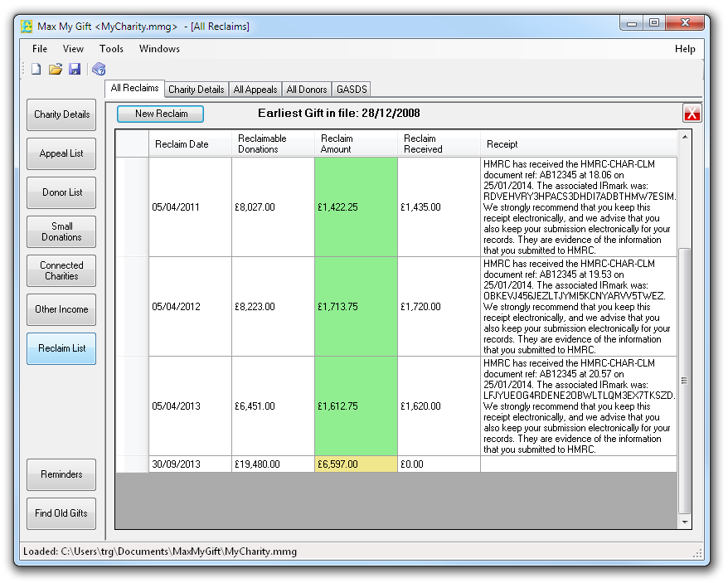Open the Tools menu

click(x=111, y=49)
